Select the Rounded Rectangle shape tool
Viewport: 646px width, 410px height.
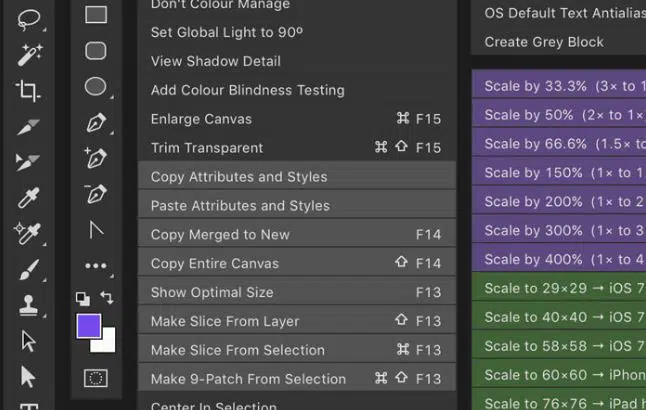click(x=96, y=50)
